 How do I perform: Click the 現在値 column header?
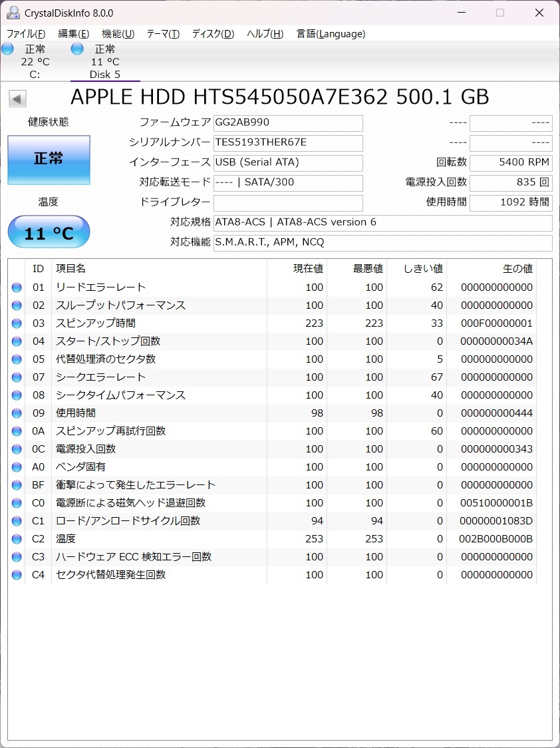297,269
